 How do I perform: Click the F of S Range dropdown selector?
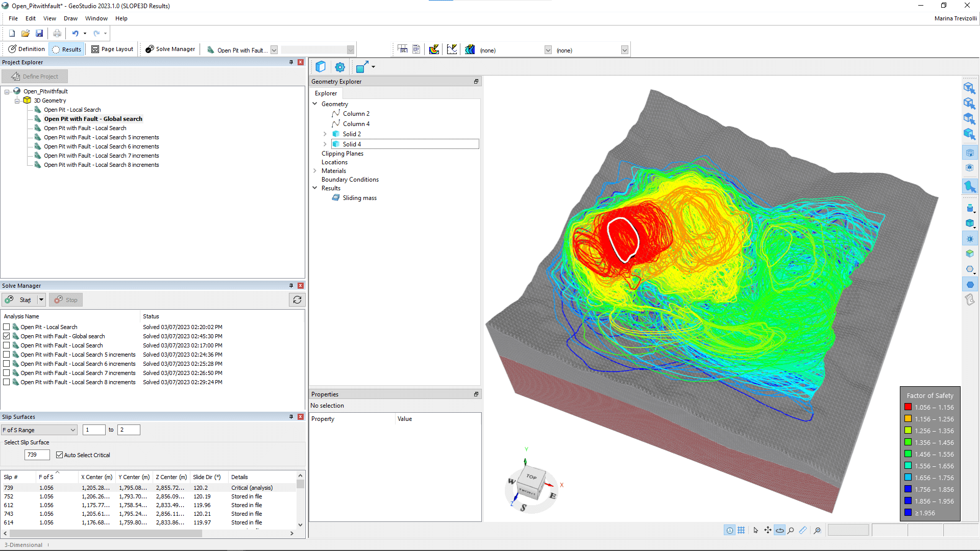coord(37,430)
